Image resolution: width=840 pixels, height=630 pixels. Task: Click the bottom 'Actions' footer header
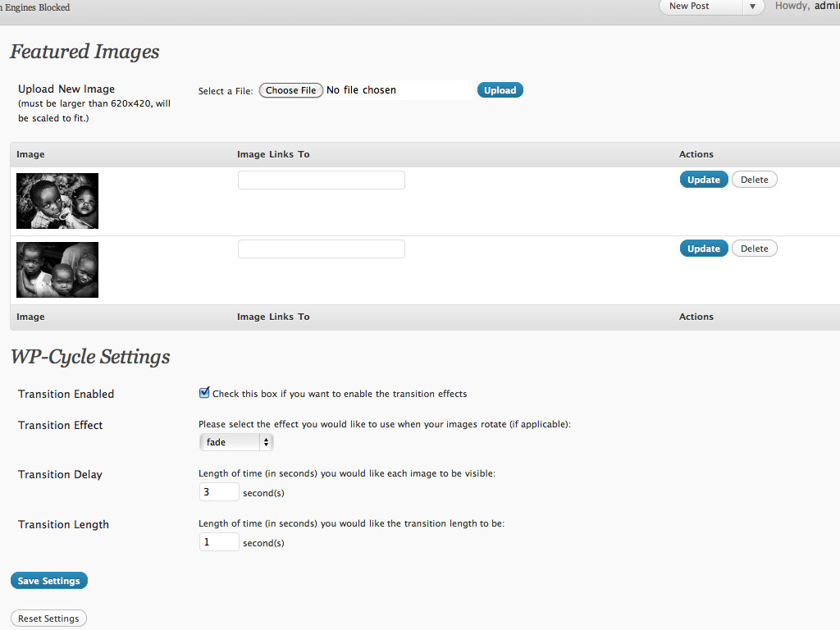point(696,317)
